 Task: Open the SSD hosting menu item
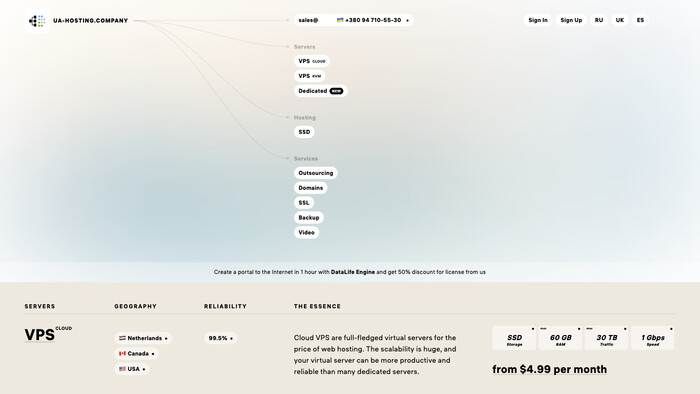(304, 132)
